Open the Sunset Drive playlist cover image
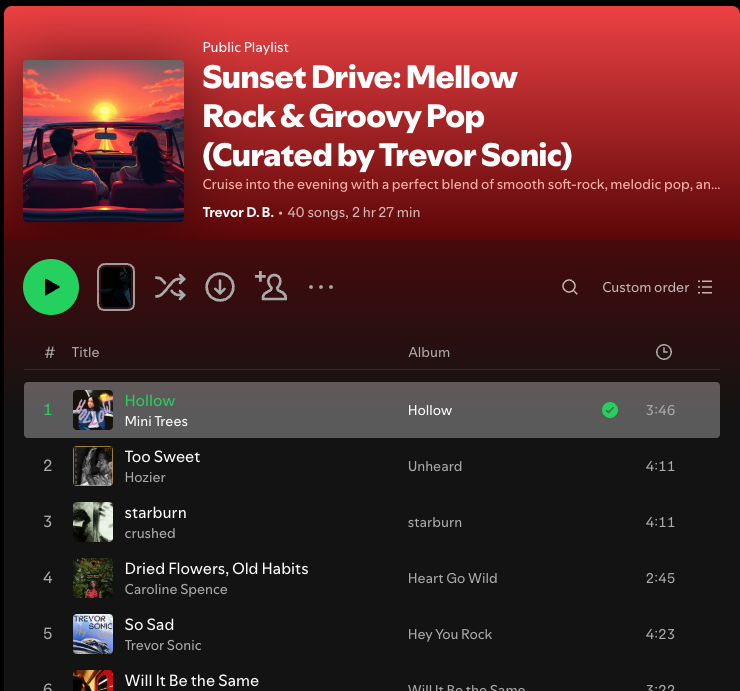This screenshot has height=691, width=740. (103, 141)
